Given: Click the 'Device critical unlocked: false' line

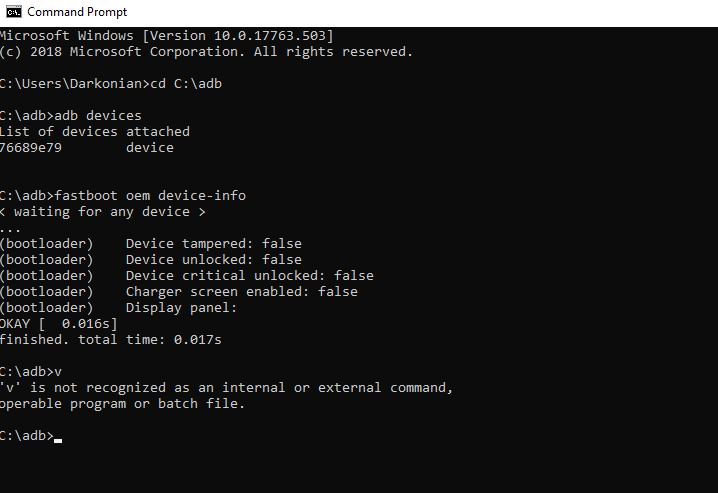Looking at the screenshot, I should tap(249, 275).
